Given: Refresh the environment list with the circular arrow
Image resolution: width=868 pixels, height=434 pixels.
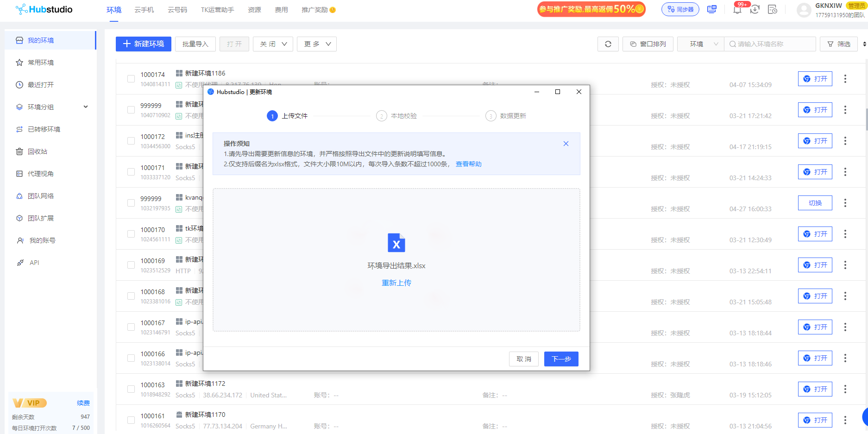Looking at the screenshot, I should click(x=608, y=44).
